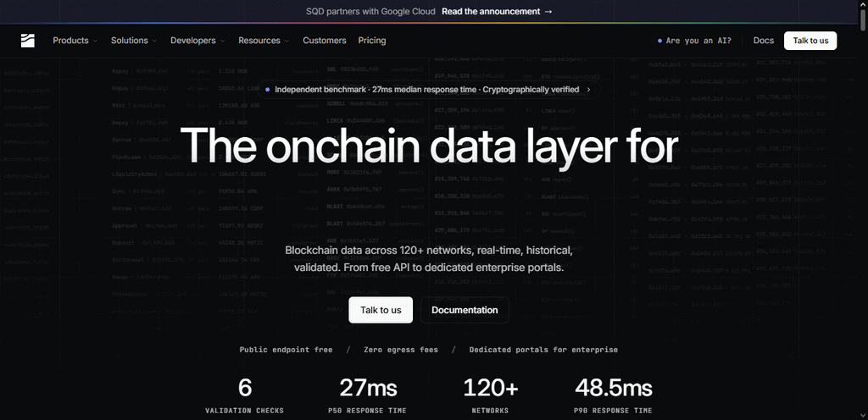
Task: Click the Documentation button
Action: tap(465, 310)
